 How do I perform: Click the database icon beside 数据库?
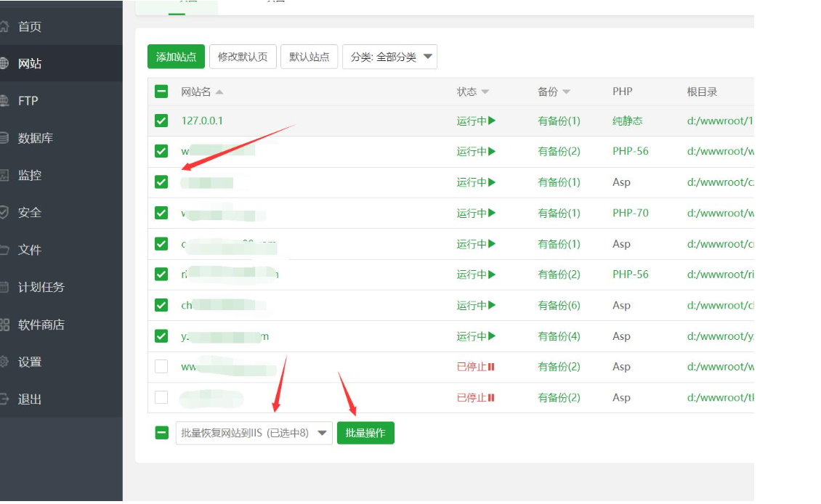tap(4, 138)
